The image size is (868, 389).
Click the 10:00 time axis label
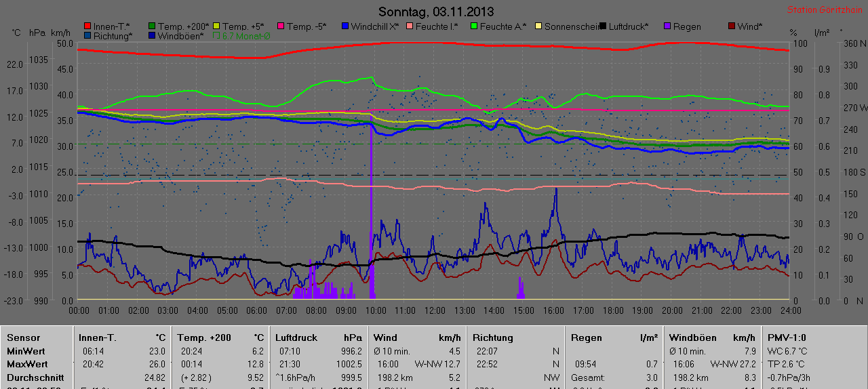(x=376, y=310)
